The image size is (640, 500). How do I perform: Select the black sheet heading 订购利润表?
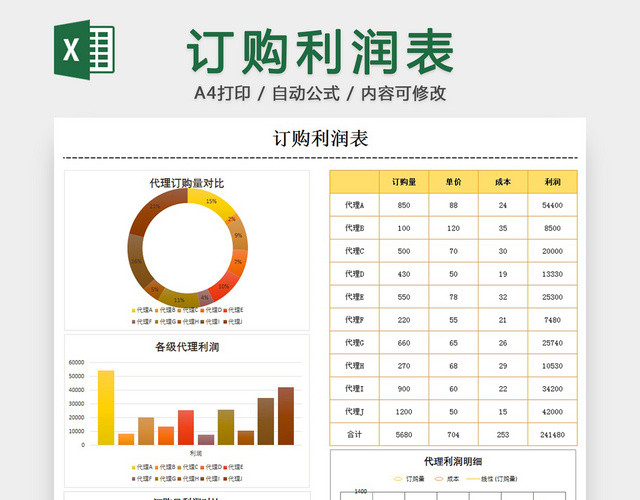pyautogui.click(x=320, y=139)
